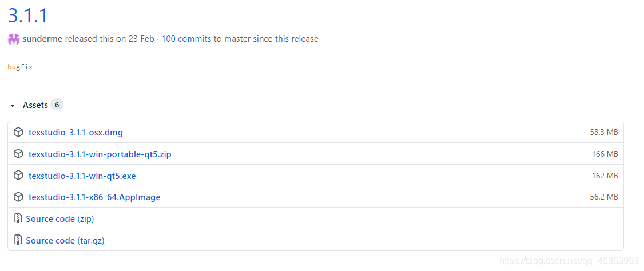Image resolution: width=644 pixels, height=271 pixels.
Task: Click the sunderme avatar icon
Action: (14, 39)
